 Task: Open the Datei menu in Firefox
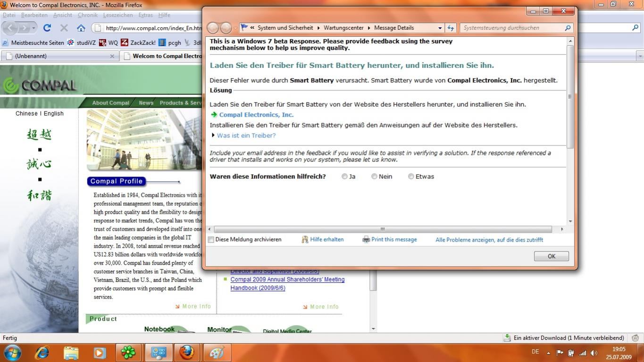[x=9, y=15]
